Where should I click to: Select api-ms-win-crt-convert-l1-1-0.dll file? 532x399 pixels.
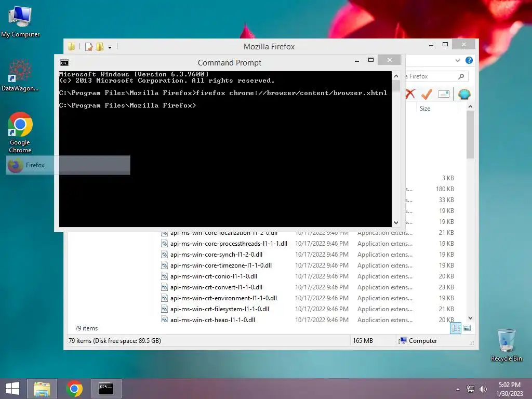click(x=216, y=287)
